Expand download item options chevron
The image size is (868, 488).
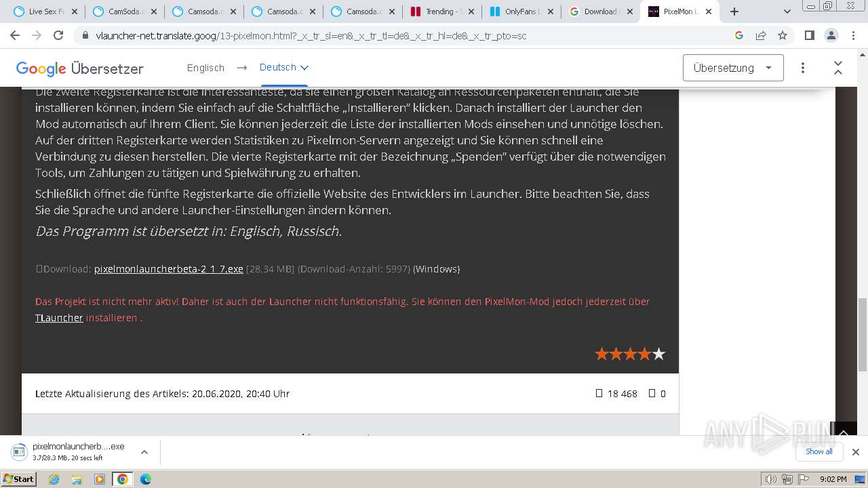(144, 451)
